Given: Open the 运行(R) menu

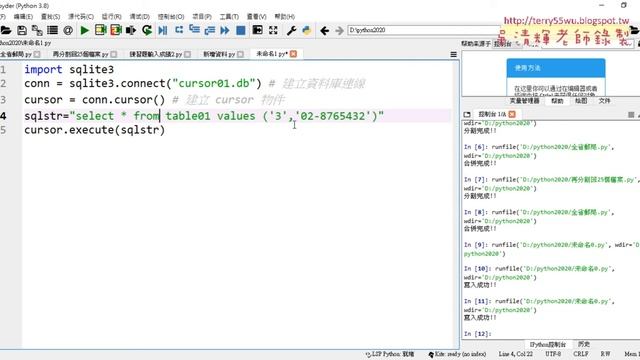Looking at the screenshot, I should point(111,16).
